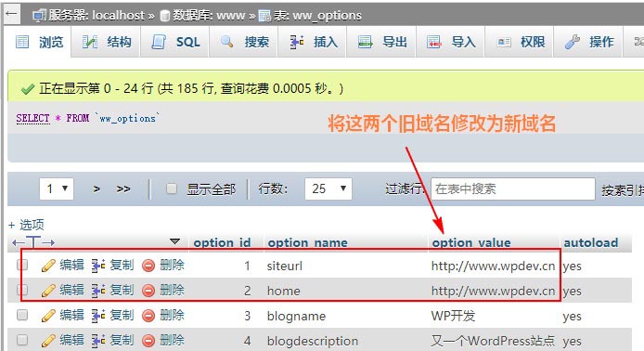Viewport: 644px width, 351px height.
Task: Click the + 选项 options link
Action: (26, 225)
